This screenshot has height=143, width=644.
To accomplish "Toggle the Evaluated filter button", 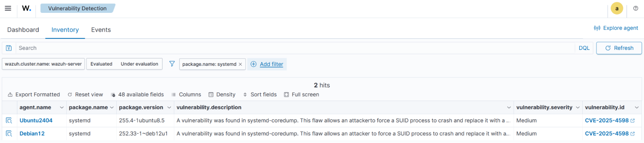I will (x=101, y=64).
